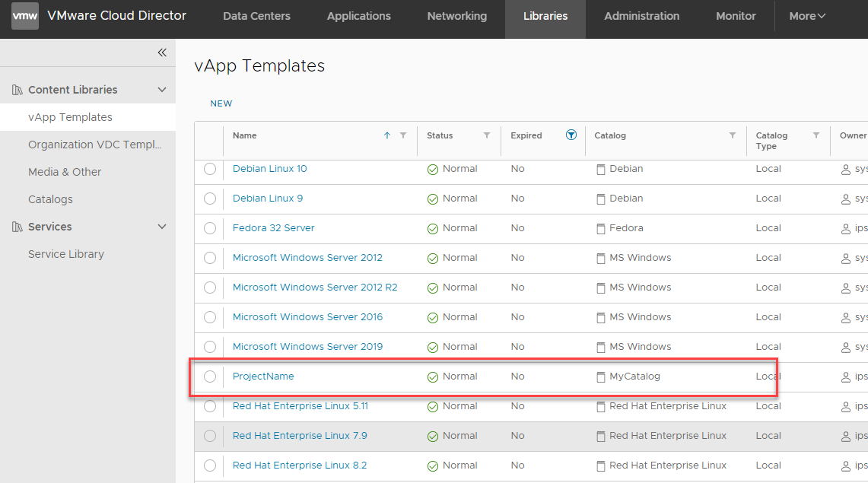
Task: Select the Debian Linux 10 radio button
Action: click(210, 169)
